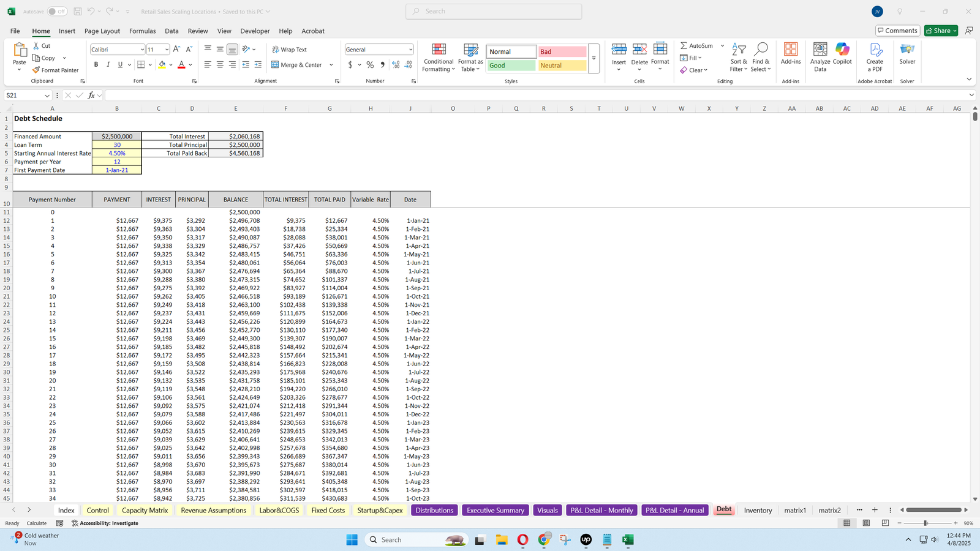Open the Comments pane button
The width and height of the screenshot is (980, 551).
897,31
